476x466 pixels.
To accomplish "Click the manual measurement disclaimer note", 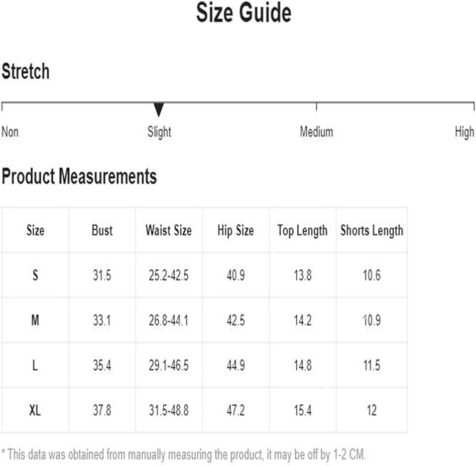I will tap(184, 455).
